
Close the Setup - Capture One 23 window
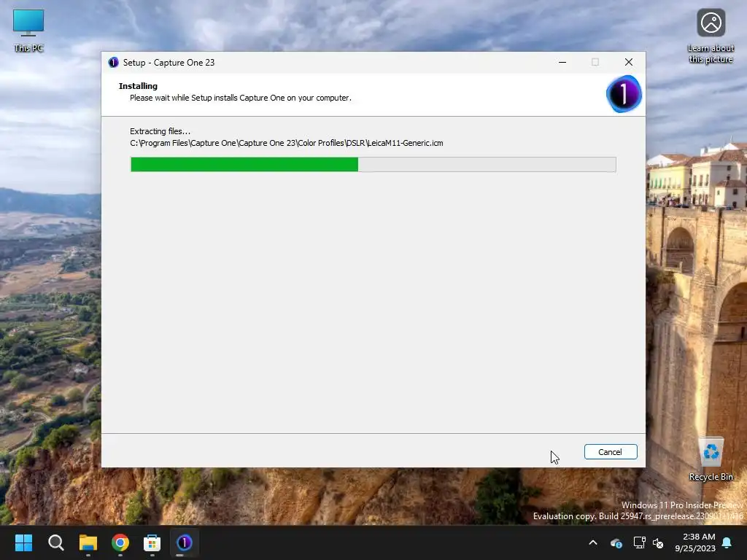[628, 62]
